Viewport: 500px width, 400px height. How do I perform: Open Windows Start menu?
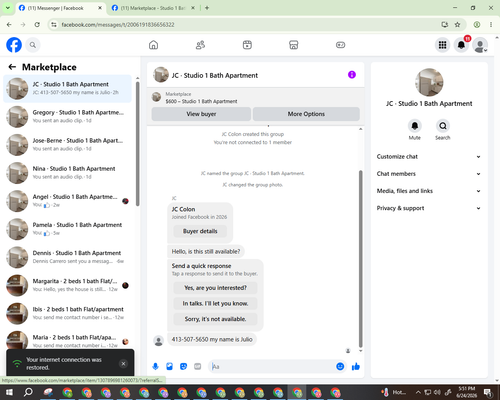(x=9, y=392)
